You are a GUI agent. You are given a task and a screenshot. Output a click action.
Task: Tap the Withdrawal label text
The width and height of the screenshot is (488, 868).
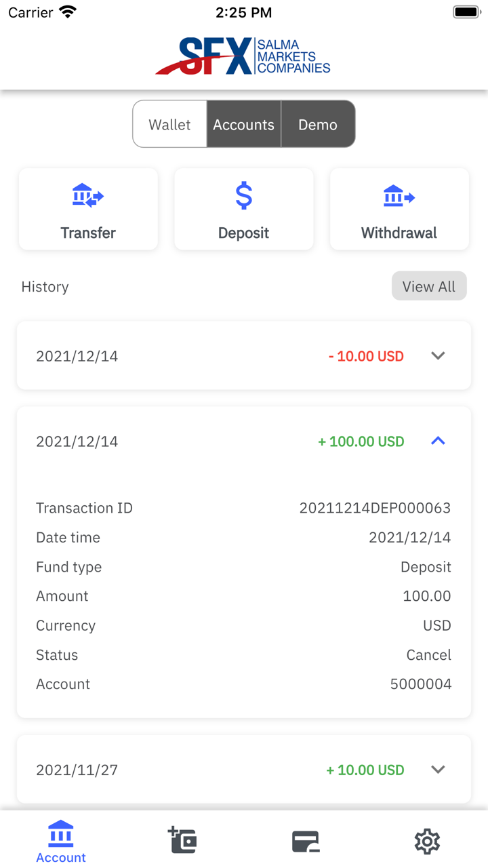[399, 233]
